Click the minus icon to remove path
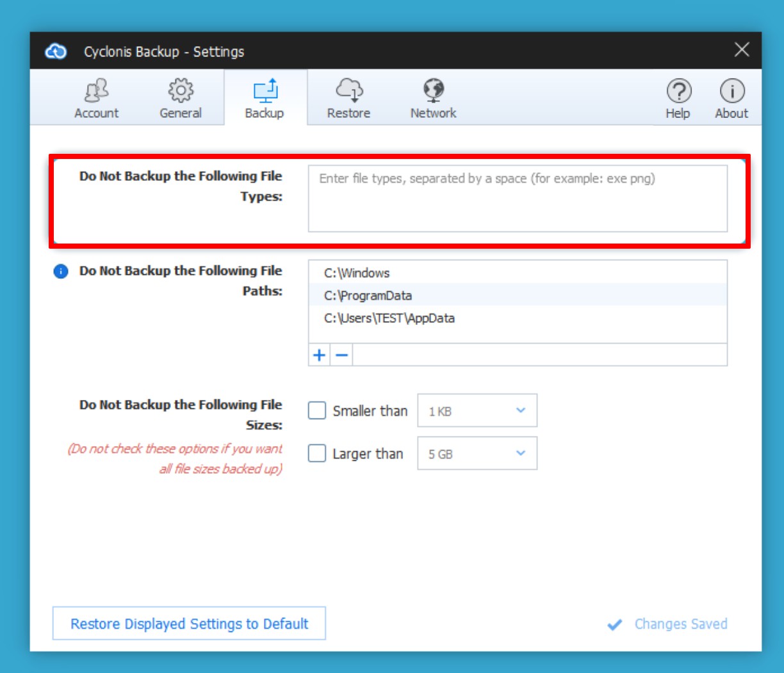 coord(342,355)
